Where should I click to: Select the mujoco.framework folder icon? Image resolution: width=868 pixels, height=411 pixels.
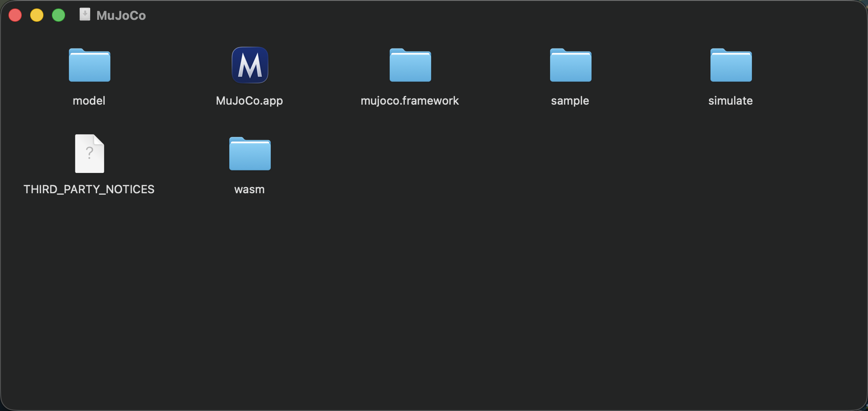click(x=410, y=65)
